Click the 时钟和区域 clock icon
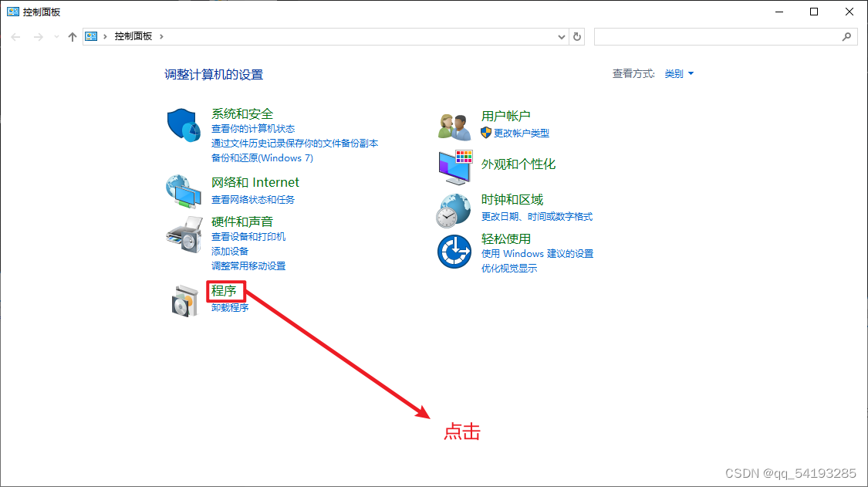This screenshot has width=868, height=487. (454, 208)
